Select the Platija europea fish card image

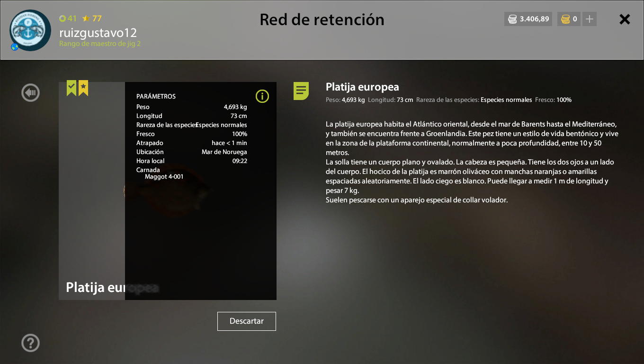pyautogui.click(x=168, y=191)
